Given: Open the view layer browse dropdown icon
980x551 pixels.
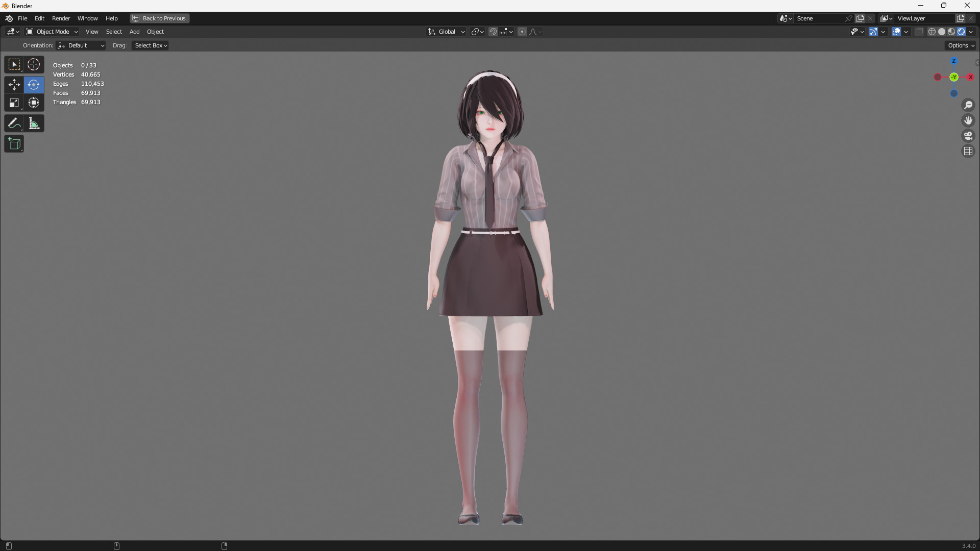Looking at the screenshot, I should (x=887, y=18).
